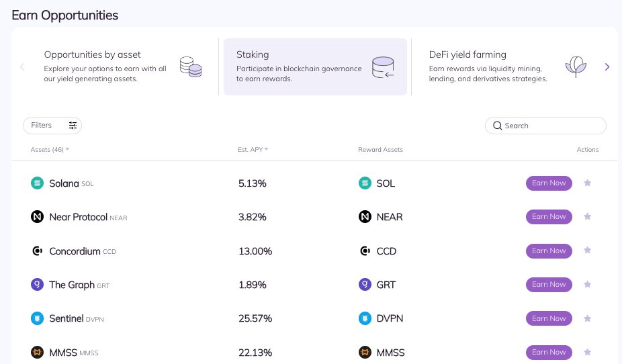The height and width of the screenshot is (364, 622).
Task: Click the 5.13% APY value
Action: [253, 183]
